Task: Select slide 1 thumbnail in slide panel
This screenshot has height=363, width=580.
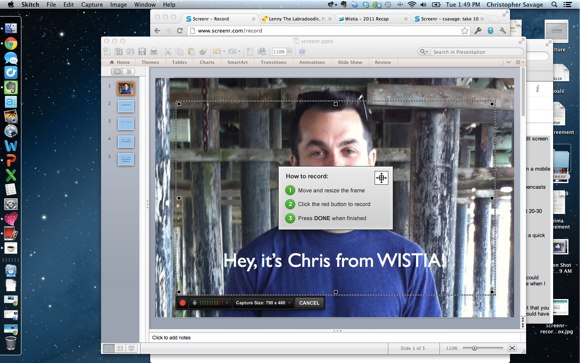Action: pyautogui.click(x=126, y=88)
